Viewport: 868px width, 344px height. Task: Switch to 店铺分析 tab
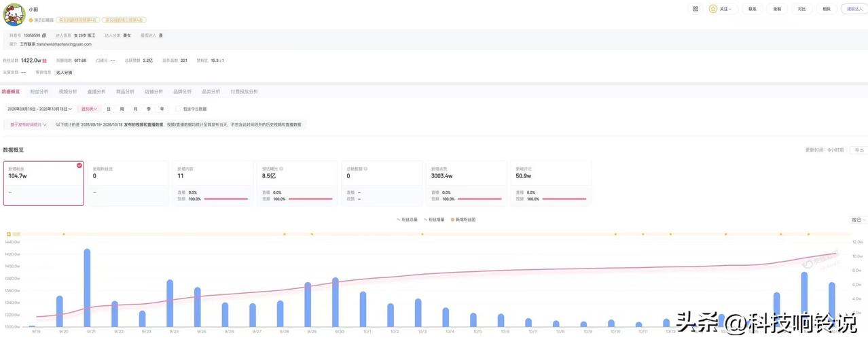(x=153, y=91)
